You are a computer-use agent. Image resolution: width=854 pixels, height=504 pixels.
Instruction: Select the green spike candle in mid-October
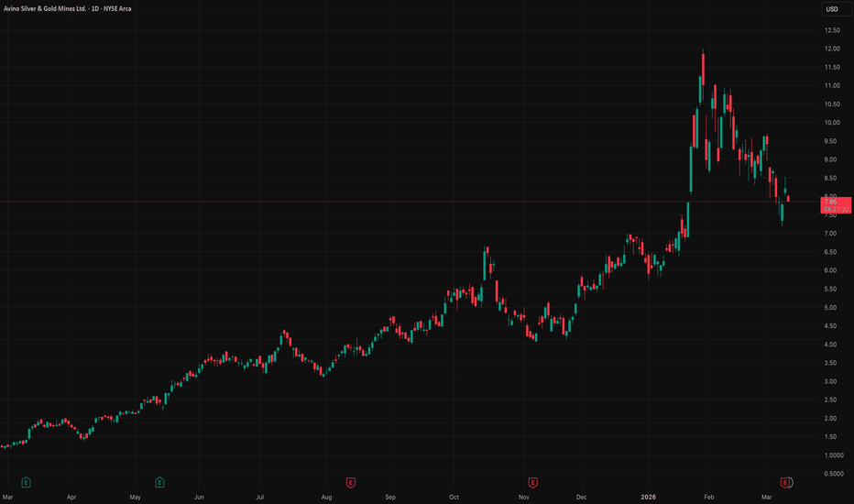484,263
